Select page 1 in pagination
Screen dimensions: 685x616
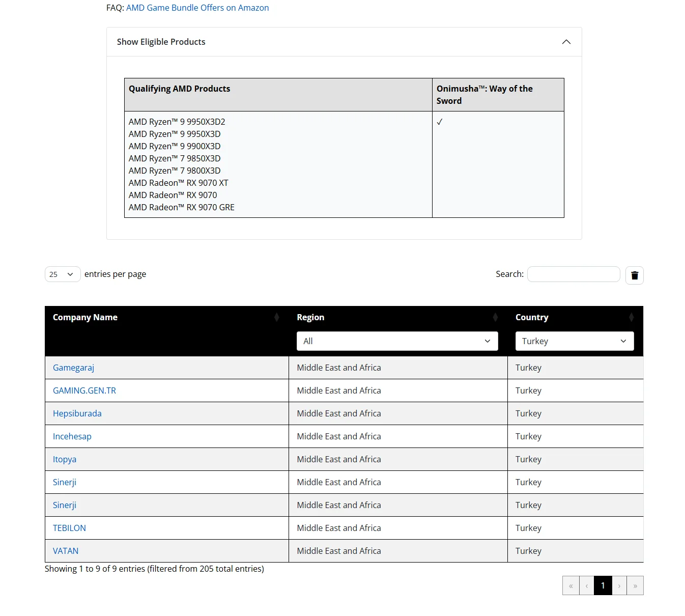603,585
